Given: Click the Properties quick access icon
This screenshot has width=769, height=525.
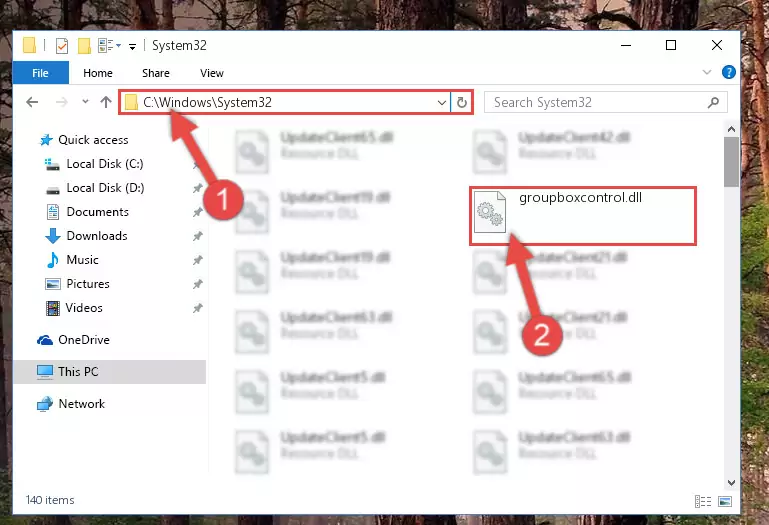Looking at the screenshot, I should coord(62,46).
